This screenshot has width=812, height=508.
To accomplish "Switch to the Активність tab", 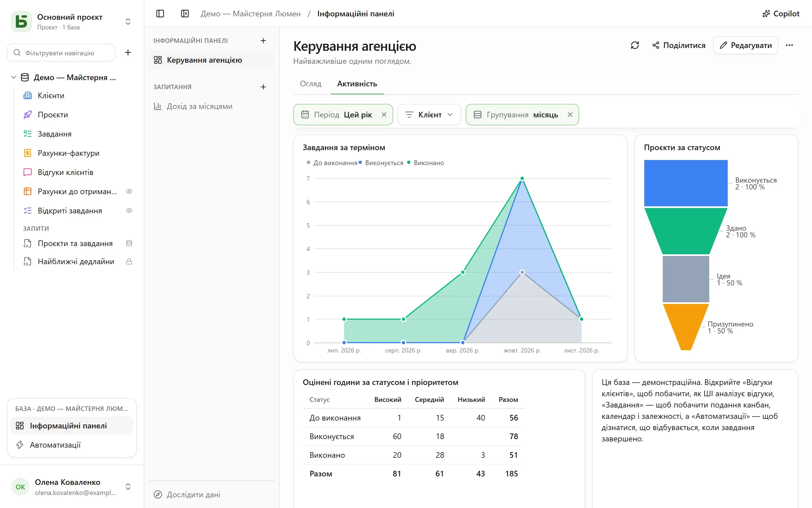I will pyautogui.click(x=357, y=84).
